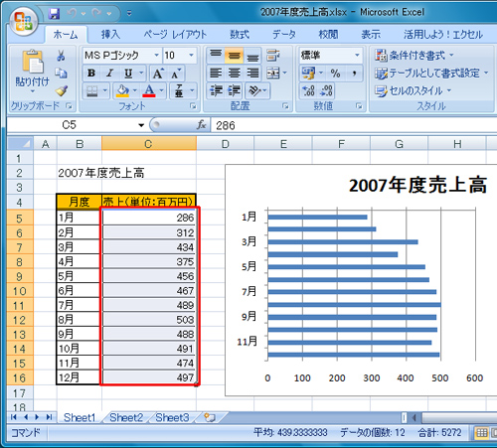Click セルのスタイル cell styles button
Screen dimensions: 497x448
pyautogui.click(x=414, y=90)
